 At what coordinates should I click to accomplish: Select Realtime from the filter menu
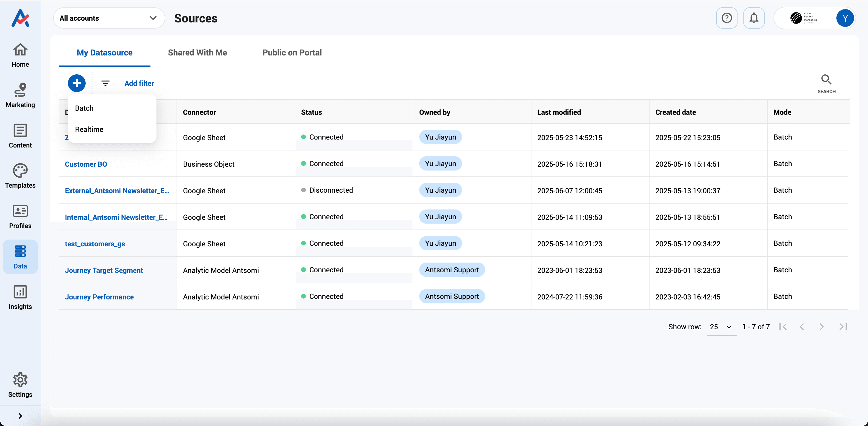[89, 129]
